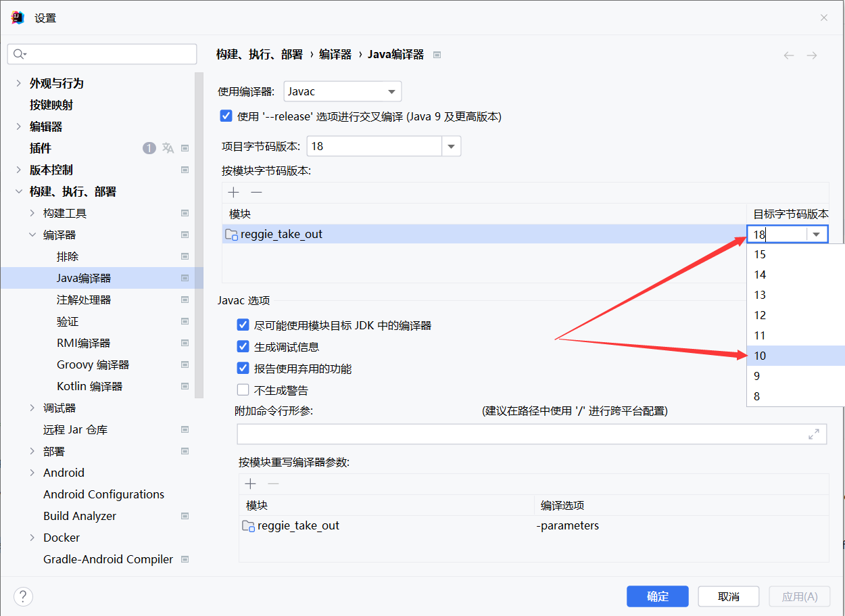845x616 pixels.
Task: Click the 编译器 breadcrumb link
Action: 335,55
